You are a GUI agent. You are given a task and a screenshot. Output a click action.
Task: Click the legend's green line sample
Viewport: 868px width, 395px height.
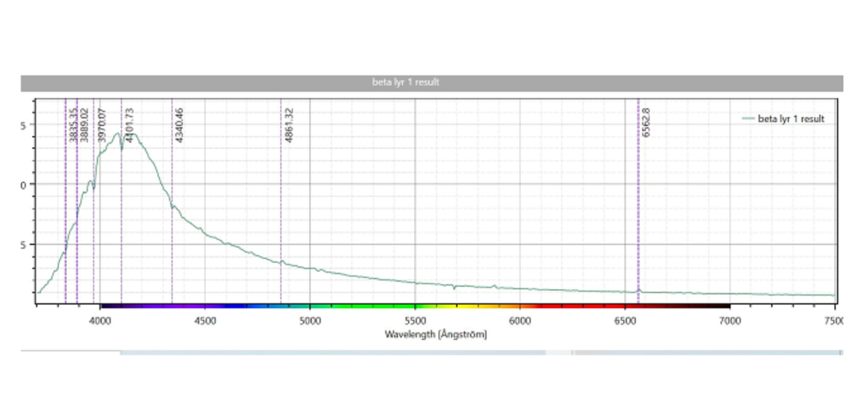[748, 119]
